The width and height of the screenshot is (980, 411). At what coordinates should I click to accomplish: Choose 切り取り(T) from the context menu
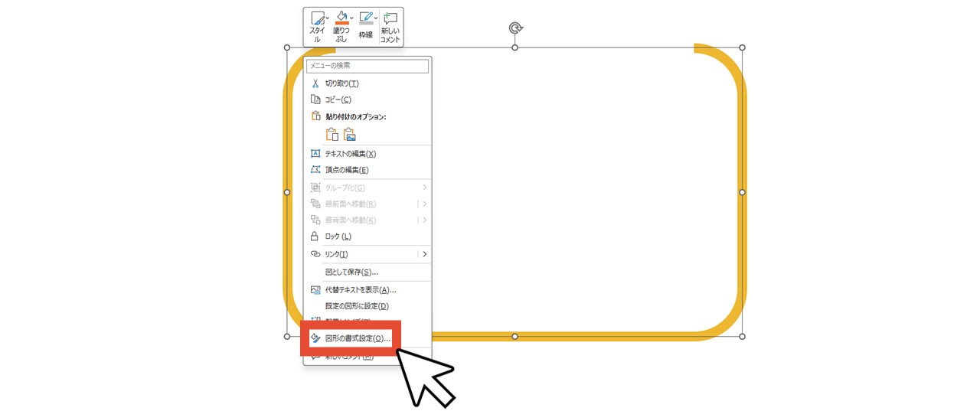[341, 83]
